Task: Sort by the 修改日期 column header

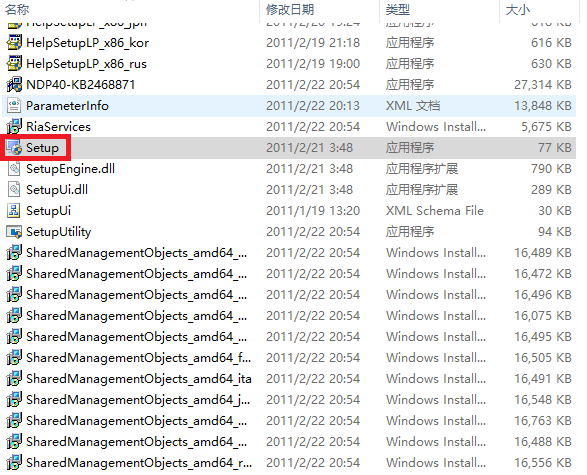Action: tap(290, 9)
